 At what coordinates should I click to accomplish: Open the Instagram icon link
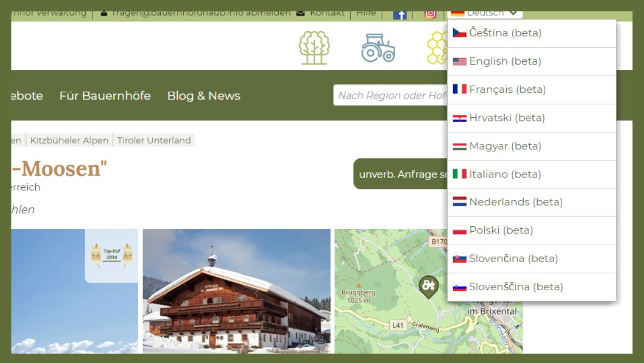(x=430, y=14)
